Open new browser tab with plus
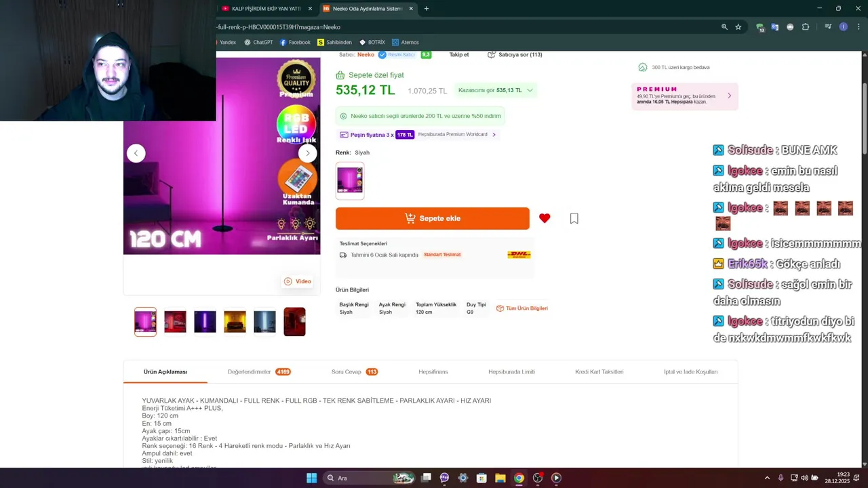 pos(427,9)
